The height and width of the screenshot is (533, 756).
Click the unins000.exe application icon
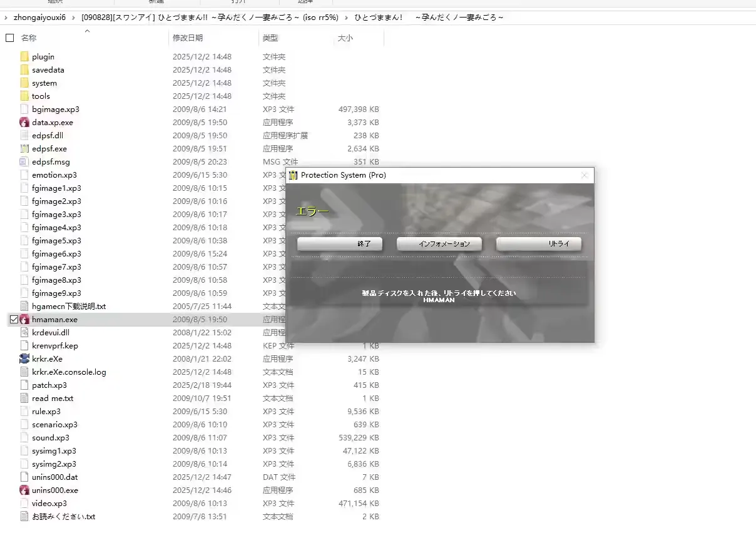click(x=24, y=490)
